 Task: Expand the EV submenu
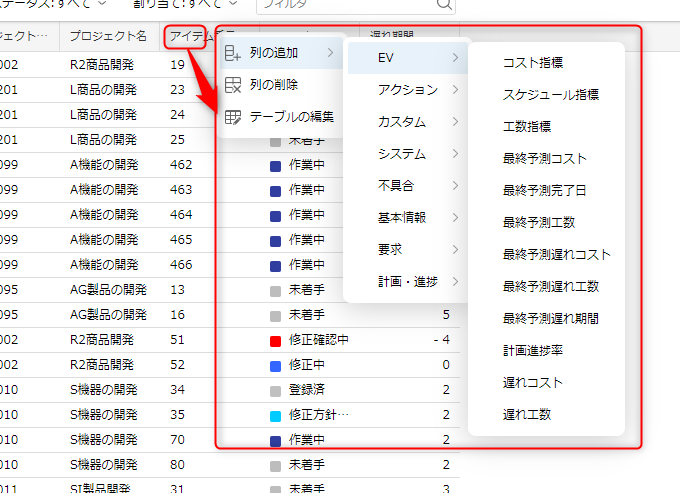pyautogui.click(x=407, y=58)
